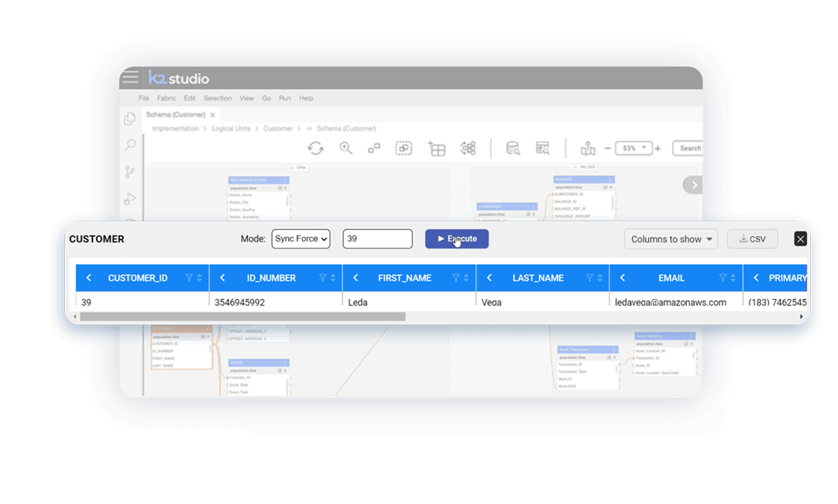Open the Sync Force mode dropdown
Screen dimensions: 838x504
301,238
